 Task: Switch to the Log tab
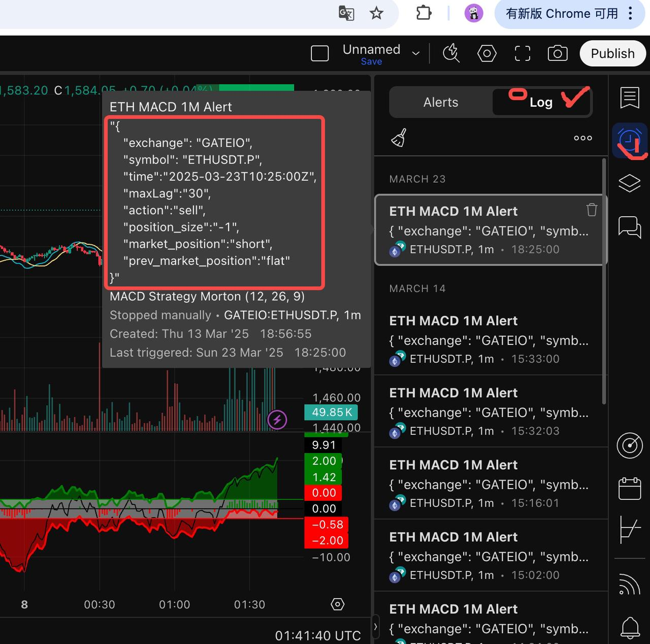(541, 103)
